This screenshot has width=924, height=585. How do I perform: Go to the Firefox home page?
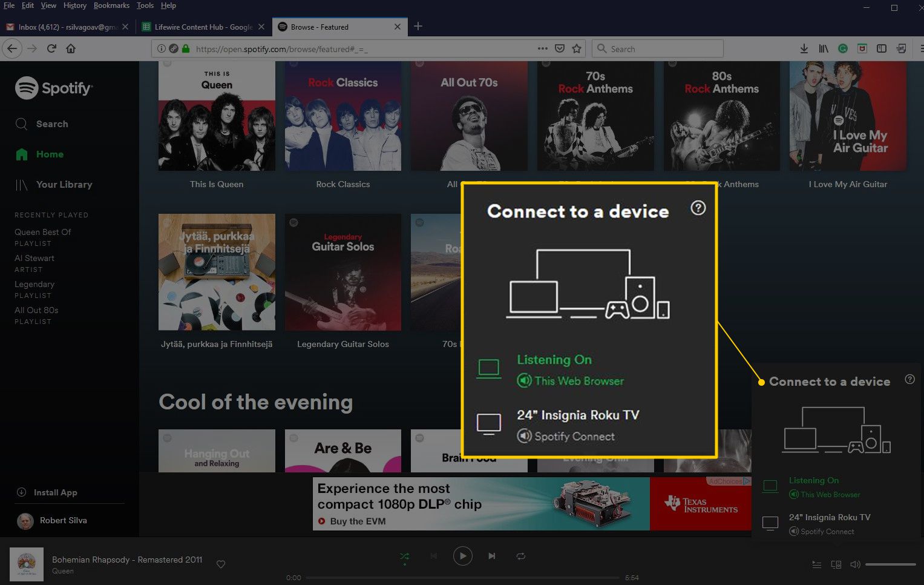click(x=71, y=48)
